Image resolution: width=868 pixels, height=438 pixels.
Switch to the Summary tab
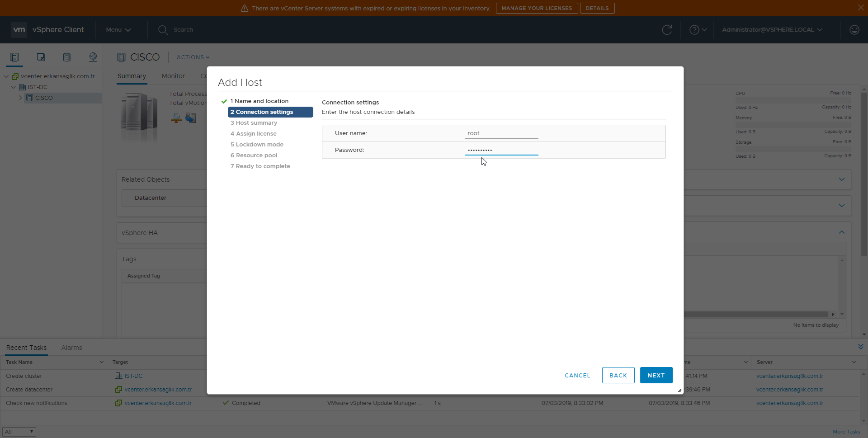132,76
